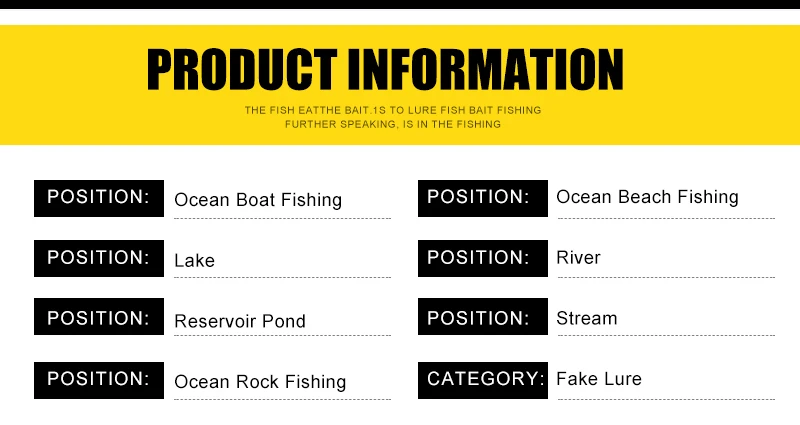The image size is (800, 425).
Task: Click the FURTHER SPEAKING subtitle line
Action: [393, 124]
